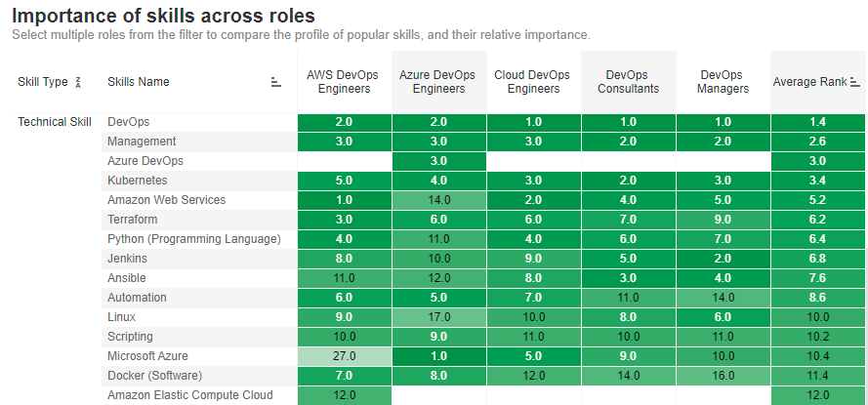Screen dimensions: 868x405
Task: Select the Azure DevOps 3.0 rank cell
Action: tap(438, 161)
